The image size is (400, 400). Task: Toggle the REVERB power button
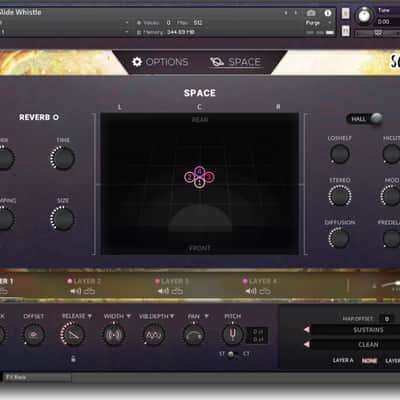[x=56, y=117]
